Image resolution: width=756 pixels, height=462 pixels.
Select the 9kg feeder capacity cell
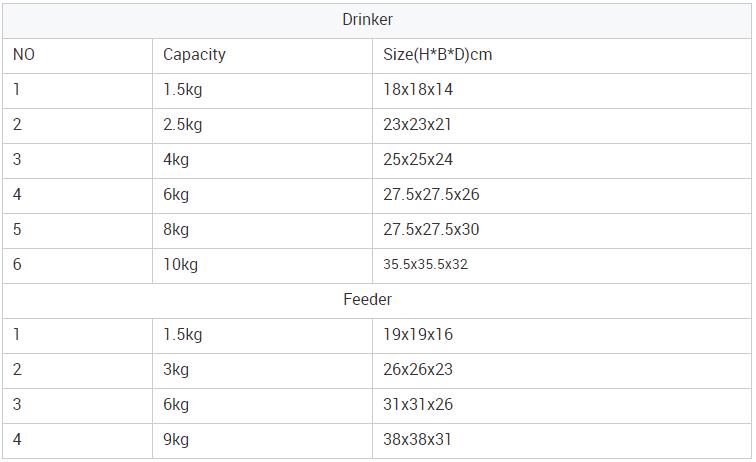(x=176, y=440)
